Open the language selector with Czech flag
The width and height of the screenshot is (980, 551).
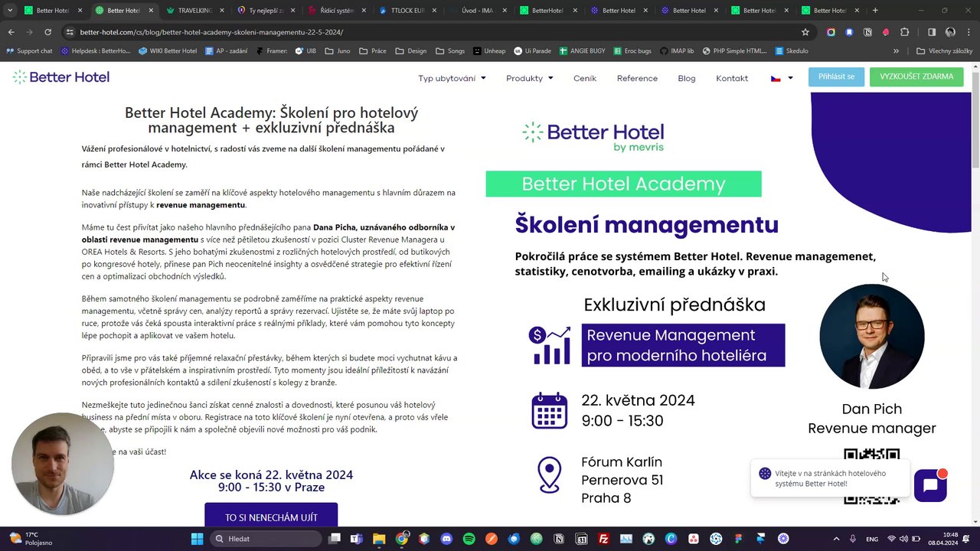(782, 78)
